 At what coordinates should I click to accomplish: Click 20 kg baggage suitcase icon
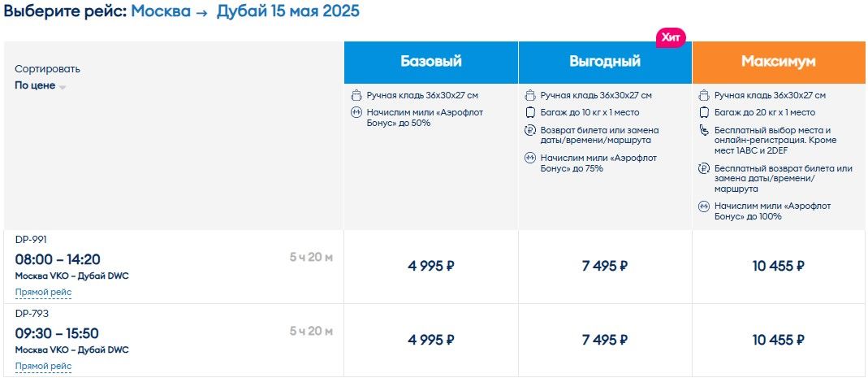(704, 112)
